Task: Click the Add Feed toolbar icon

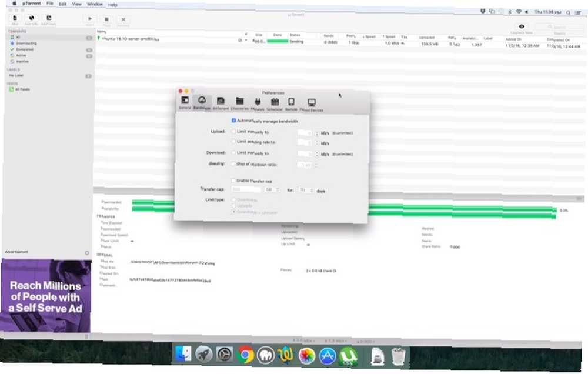Action: 49,18
